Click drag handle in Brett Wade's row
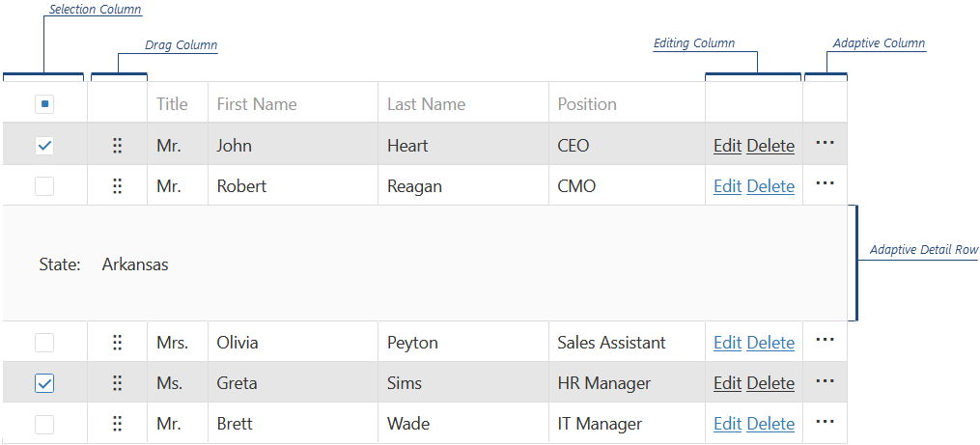Viewport: 980px width, 445px height. (117, 424)
